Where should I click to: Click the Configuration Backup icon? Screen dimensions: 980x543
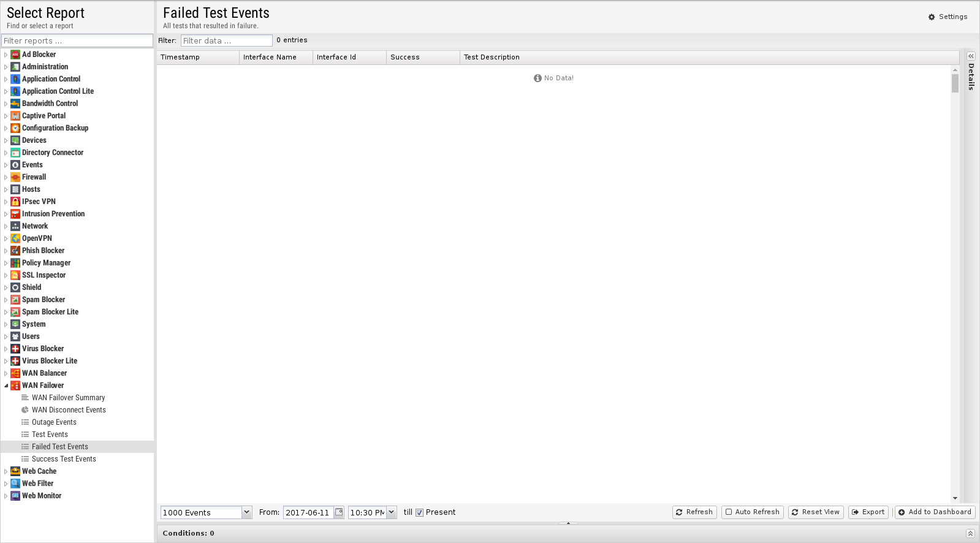coord(15,128)
